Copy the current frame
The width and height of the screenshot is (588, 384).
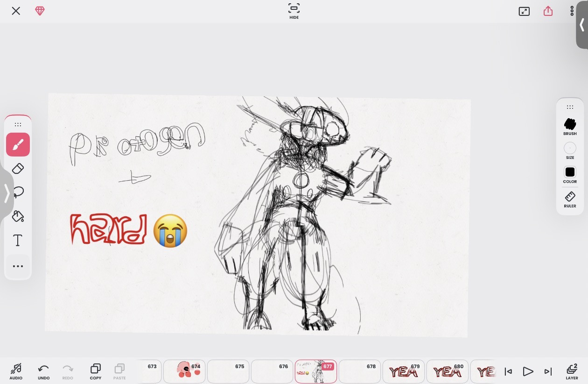click(96, 371)
